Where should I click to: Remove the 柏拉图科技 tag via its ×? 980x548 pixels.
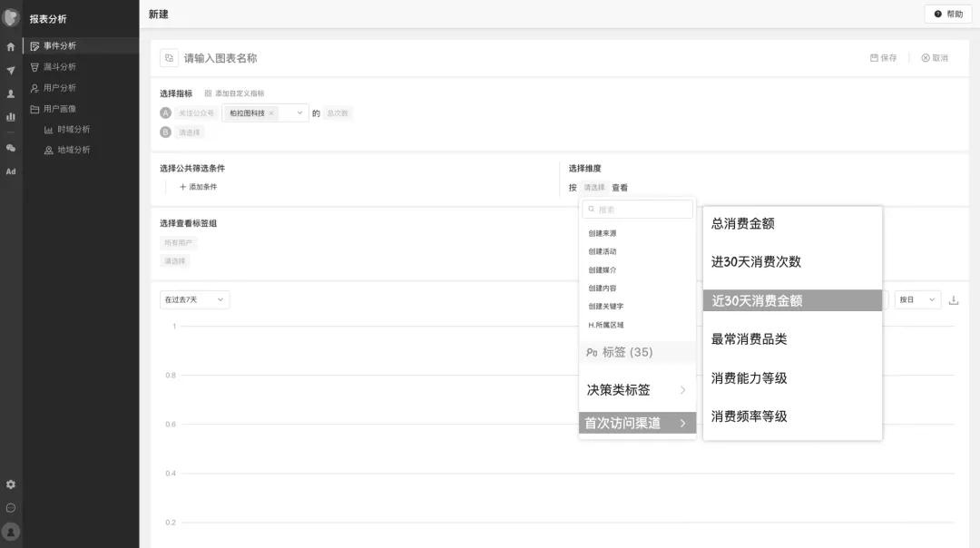coord(271,113)
